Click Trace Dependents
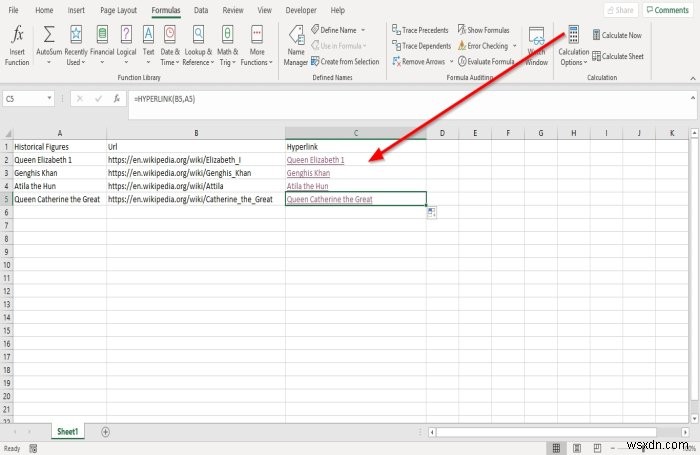Image resolution: width=700 pixels, height=455 pixels. coord(421,46)
